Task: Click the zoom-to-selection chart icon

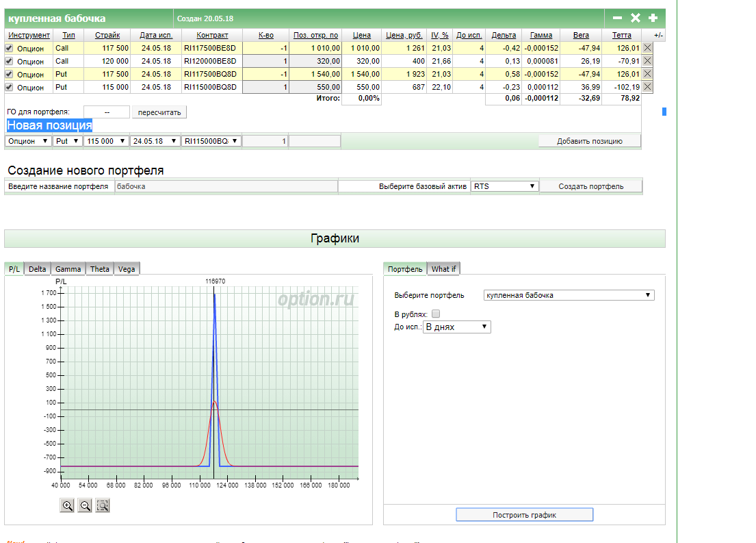Action: 103,505
